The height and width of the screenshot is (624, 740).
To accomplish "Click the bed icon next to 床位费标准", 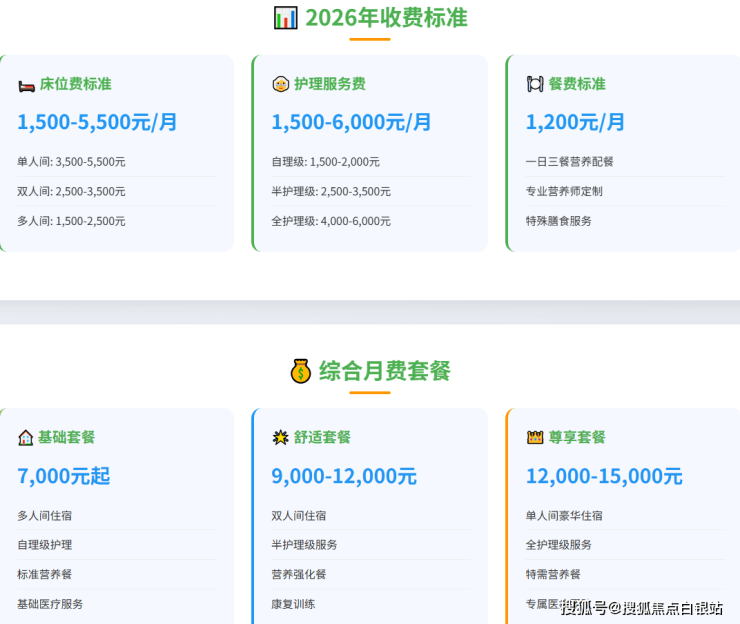I will [x=26, y=84].
